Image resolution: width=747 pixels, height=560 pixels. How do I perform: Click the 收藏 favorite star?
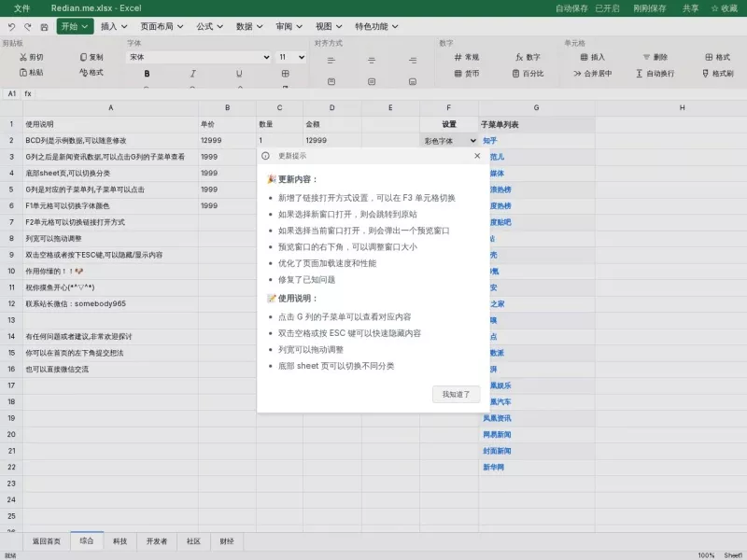pyautogui.click(x=725, y=8)
